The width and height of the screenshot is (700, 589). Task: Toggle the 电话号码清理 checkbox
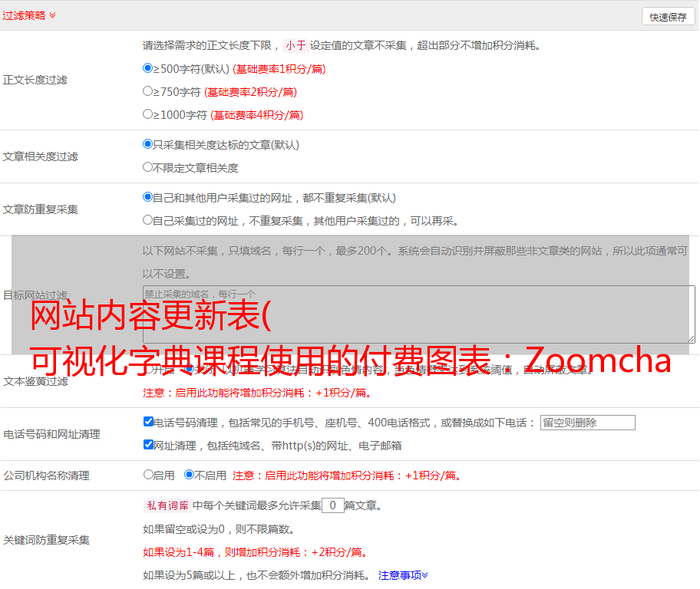point(148,422)
